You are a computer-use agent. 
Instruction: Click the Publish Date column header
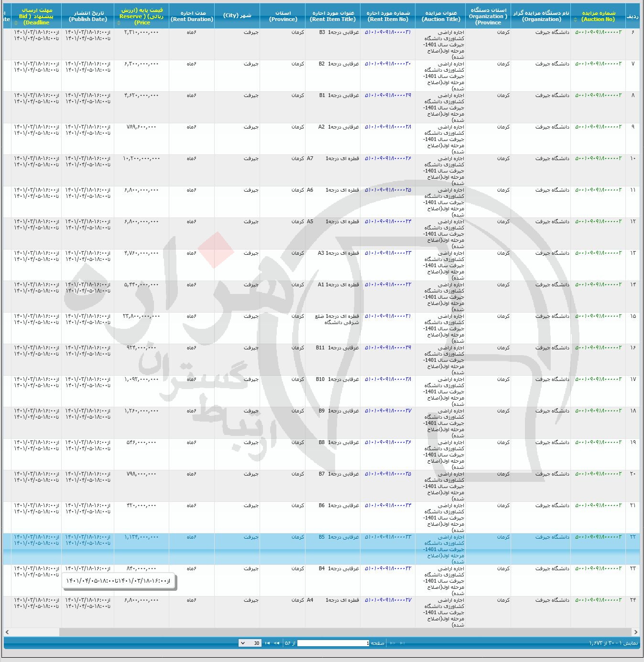[88, 16]
